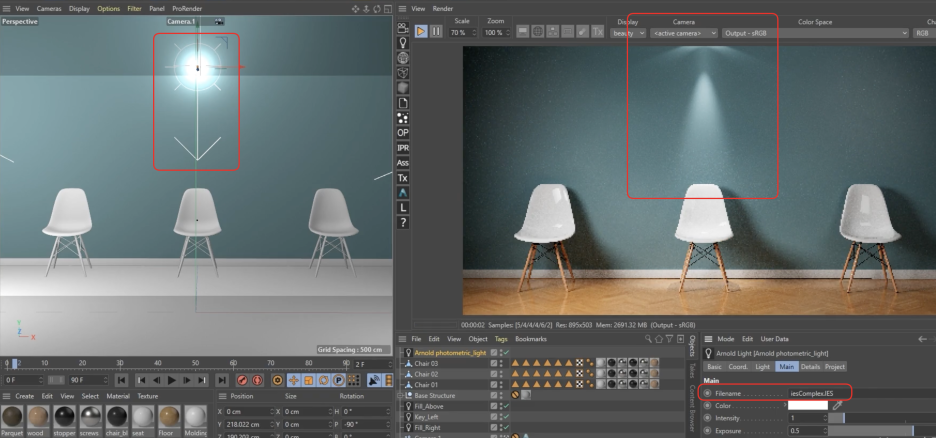The image size is (936, 438).
Task: Switch to the Details tab
Action: point(810,366)
